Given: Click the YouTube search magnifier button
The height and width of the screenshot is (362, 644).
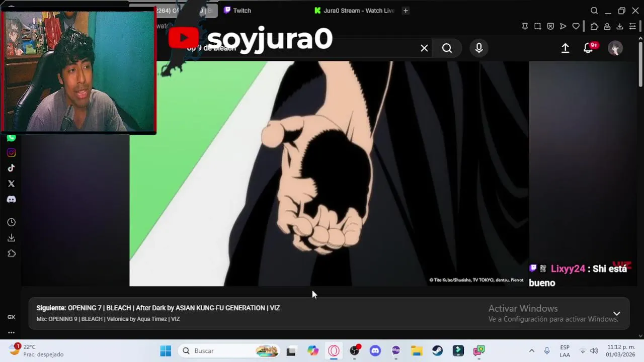Looking at the screenshot, I should 447,48.
